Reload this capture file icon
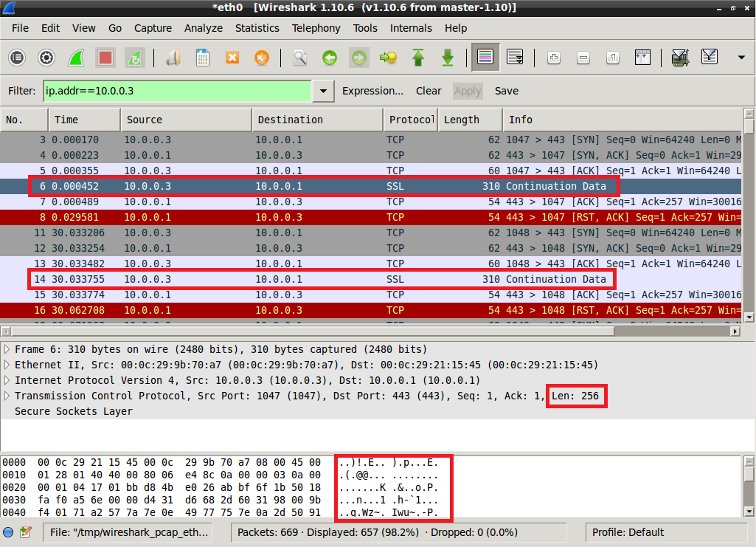 pyautogui.click(x=262, y=58)
